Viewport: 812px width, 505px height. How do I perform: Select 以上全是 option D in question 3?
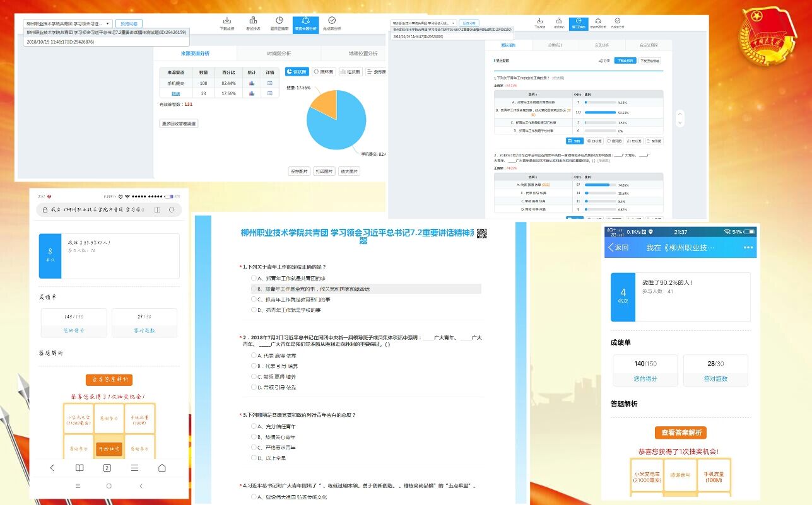[254, 458]
